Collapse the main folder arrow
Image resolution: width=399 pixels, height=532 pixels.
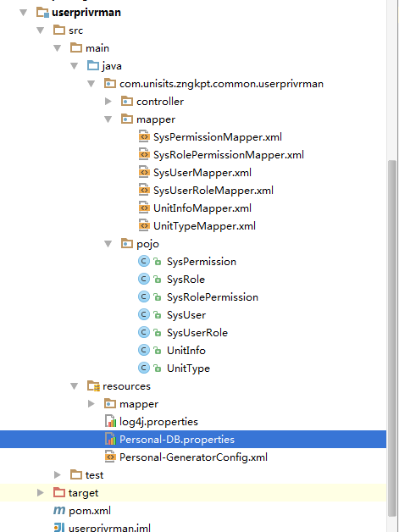pyautogui.click(x=58, y=48)
